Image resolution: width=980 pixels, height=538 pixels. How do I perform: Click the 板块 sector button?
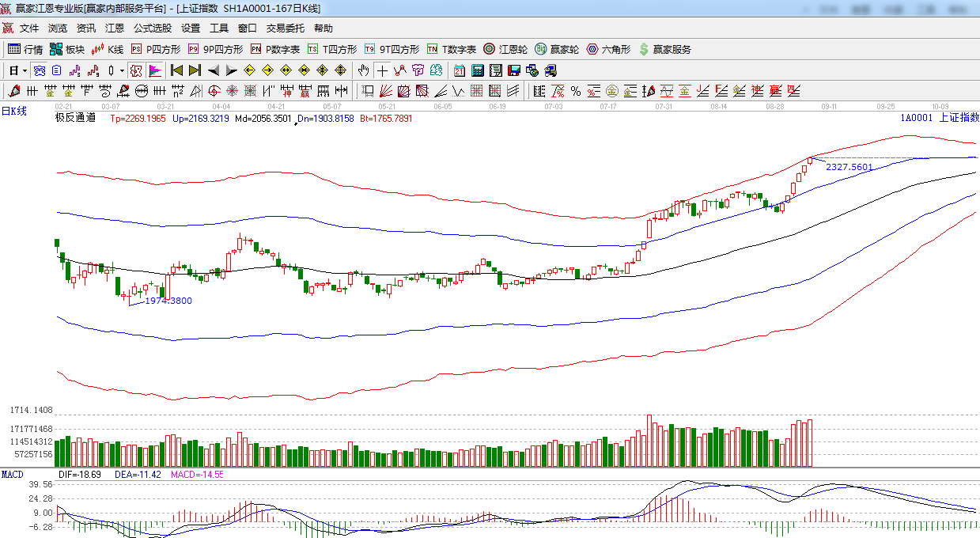click(67, 49)
